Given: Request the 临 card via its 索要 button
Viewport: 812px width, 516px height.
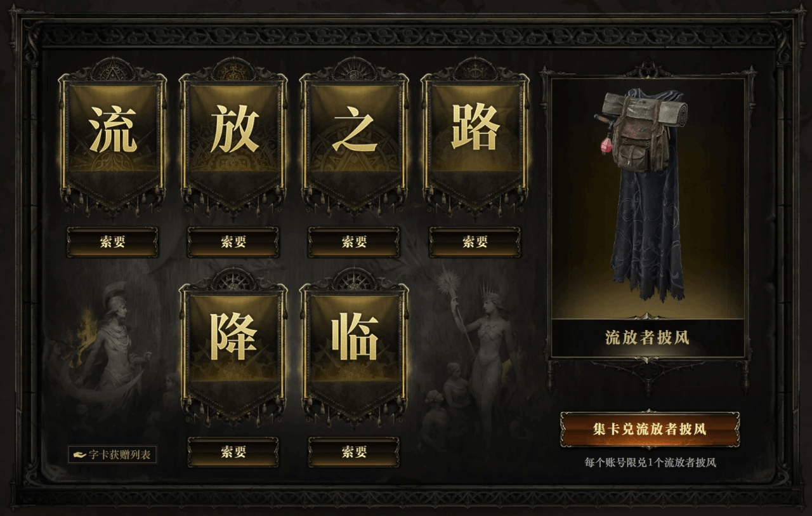Looking at the screenshot, I should tap(354, 452).
